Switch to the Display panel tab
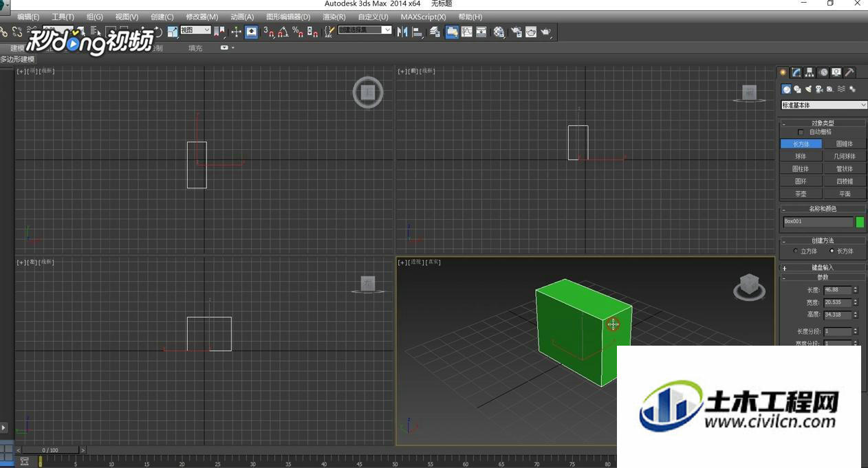Screen dimensions: 868x468 (836, 72)
